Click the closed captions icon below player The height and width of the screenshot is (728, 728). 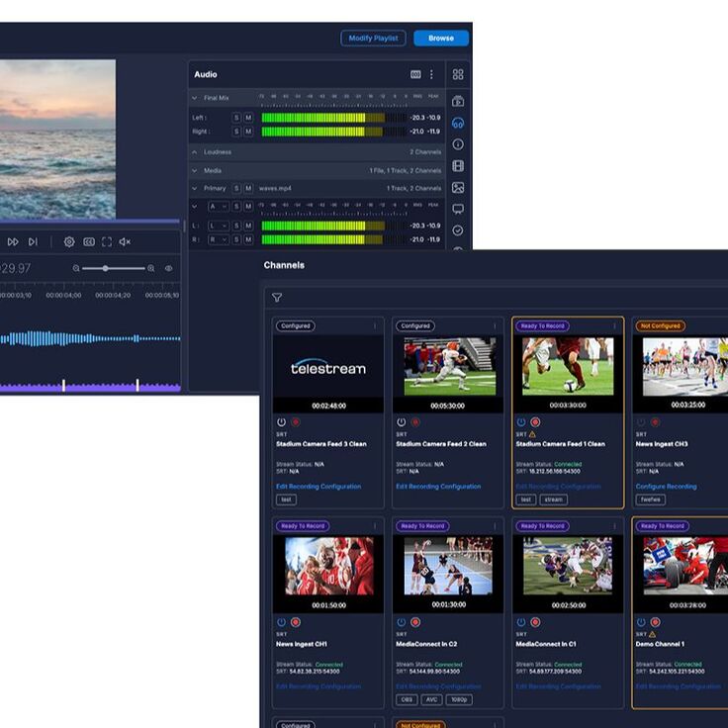(89, 242)
